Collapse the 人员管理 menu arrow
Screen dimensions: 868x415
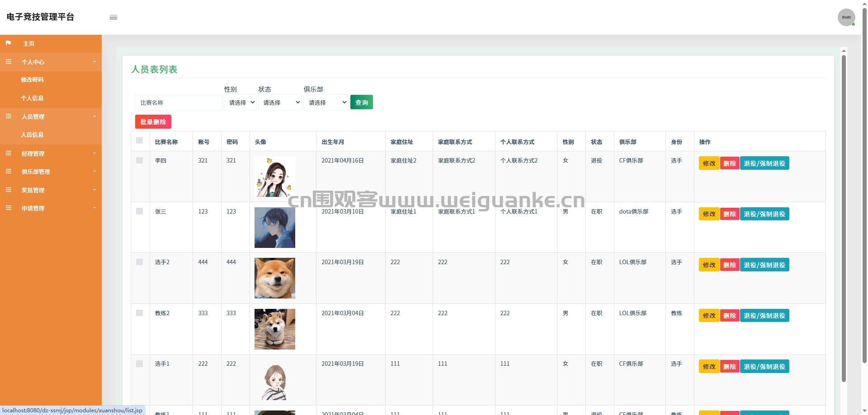click(94, 116)
